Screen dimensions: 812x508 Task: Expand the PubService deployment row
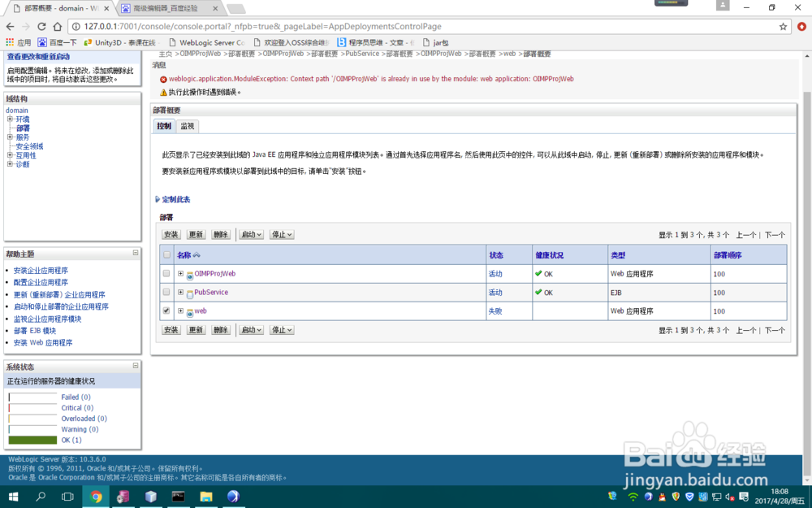click(x=181, y=292)
